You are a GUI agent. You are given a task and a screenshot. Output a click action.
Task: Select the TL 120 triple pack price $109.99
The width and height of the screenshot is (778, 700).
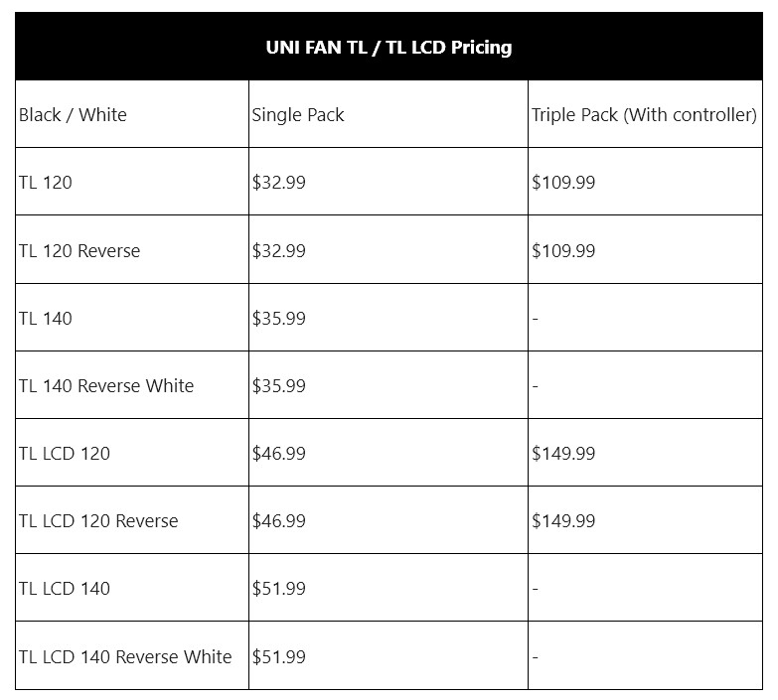pos(563,183)
